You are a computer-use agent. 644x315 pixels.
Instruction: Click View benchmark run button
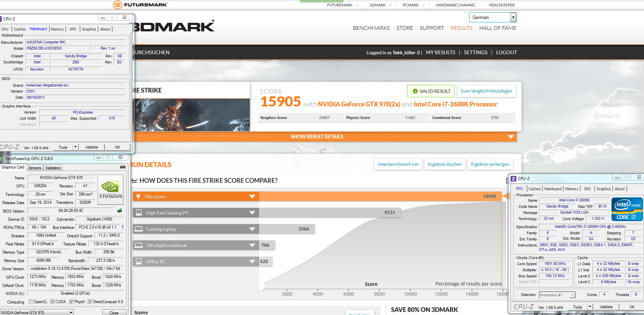tap(398, 164)
